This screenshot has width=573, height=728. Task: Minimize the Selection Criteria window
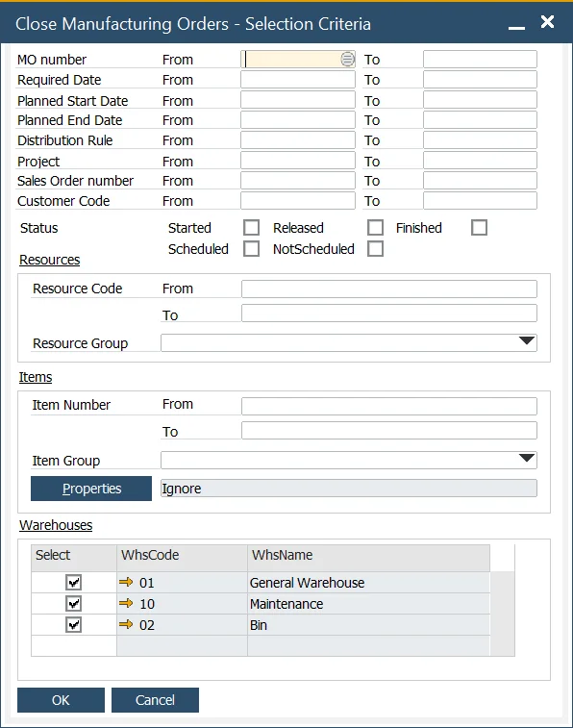(516, 27)
